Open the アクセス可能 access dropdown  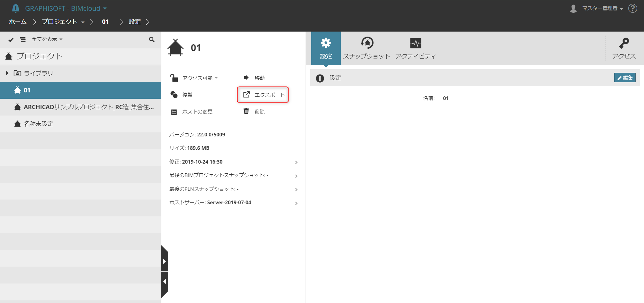click(194, 78)
